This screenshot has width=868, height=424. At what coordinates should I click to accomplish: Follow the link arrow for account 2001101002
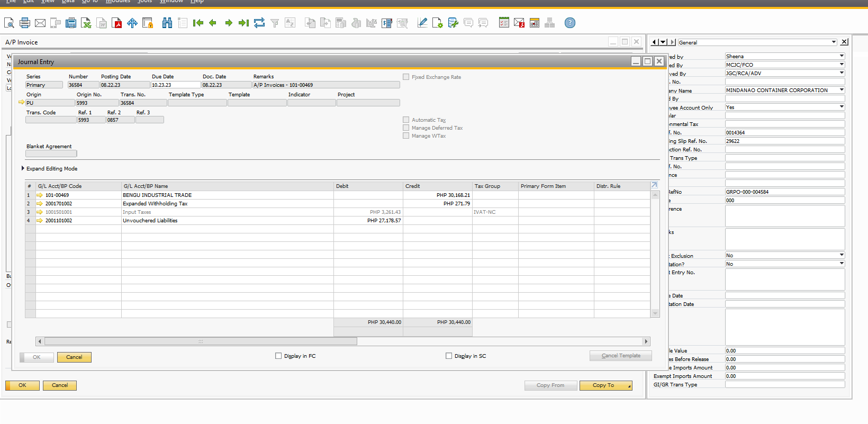click(40, 221)
